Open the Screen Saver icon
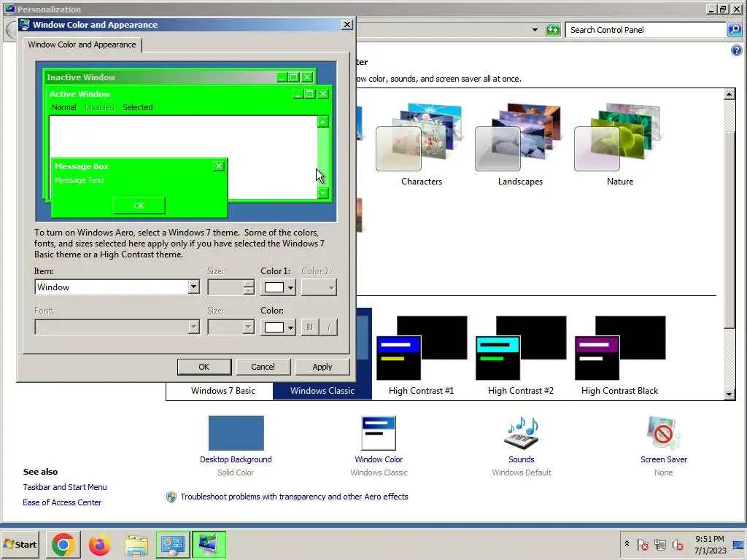This screenshot has width=747, height=560. coord(663,433)
